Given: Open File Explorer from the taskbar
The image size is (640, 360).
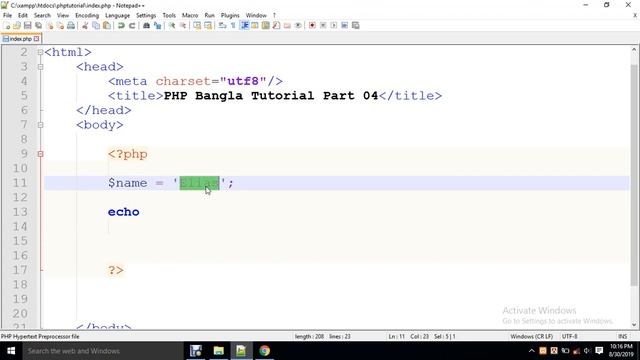Looking at the screenshot, I should click(x=218, y=351).
